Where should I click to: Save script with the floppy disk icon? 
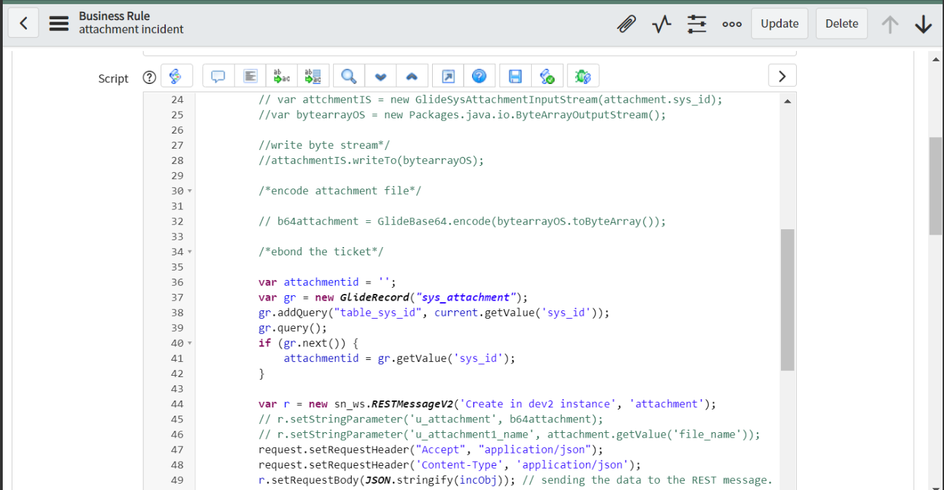click(515, 76)
